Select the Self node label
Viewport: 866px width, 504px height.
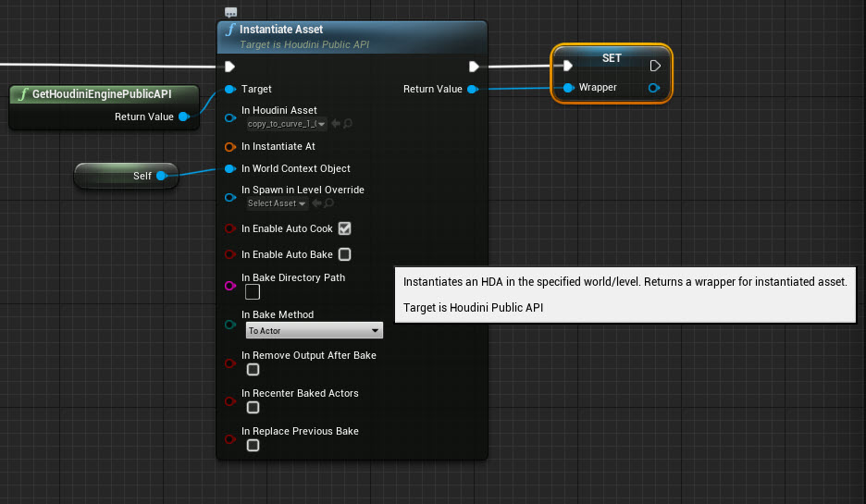pyautogui.click(x=142, y=176)
